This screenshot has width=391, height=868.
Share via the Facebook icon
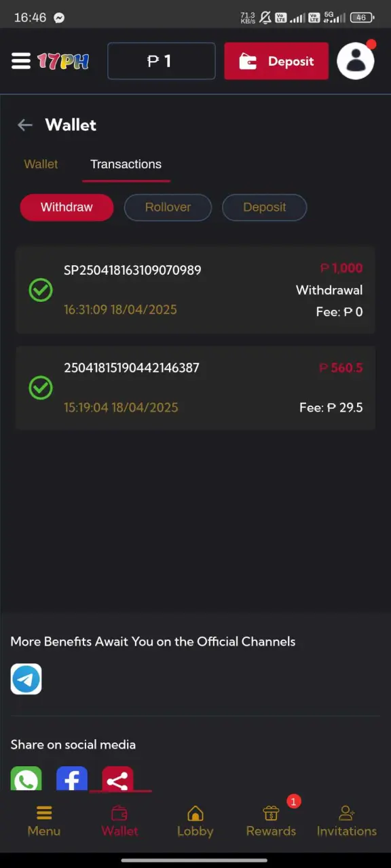72,778
